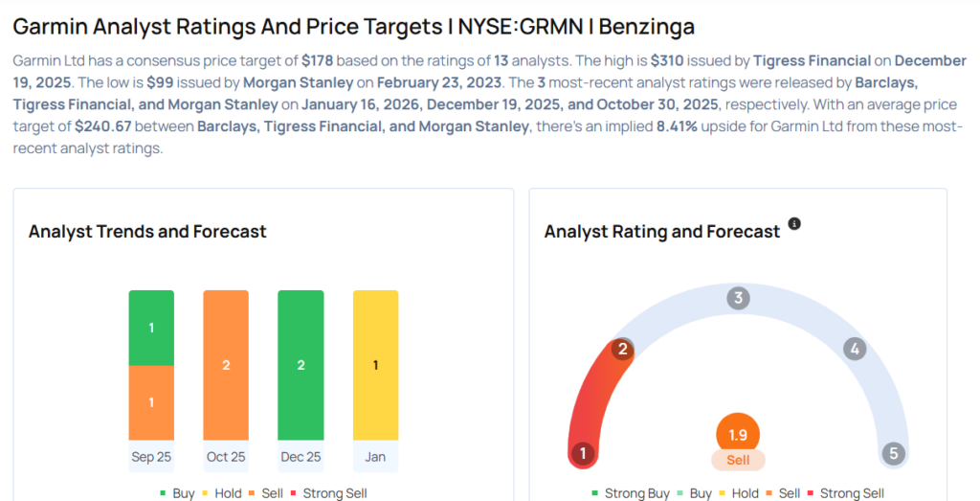
Task: Select the yellow Jan bar
Action: click(x=375, y=365)
